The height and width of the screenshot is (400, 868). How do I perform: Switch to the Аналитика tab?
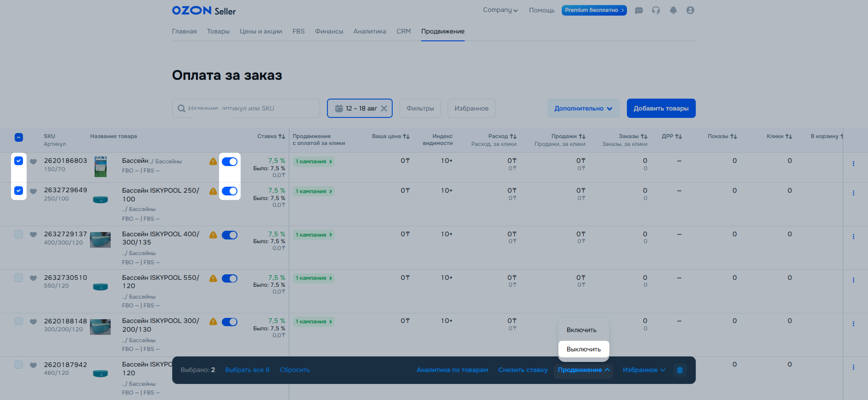pos(370,31)
